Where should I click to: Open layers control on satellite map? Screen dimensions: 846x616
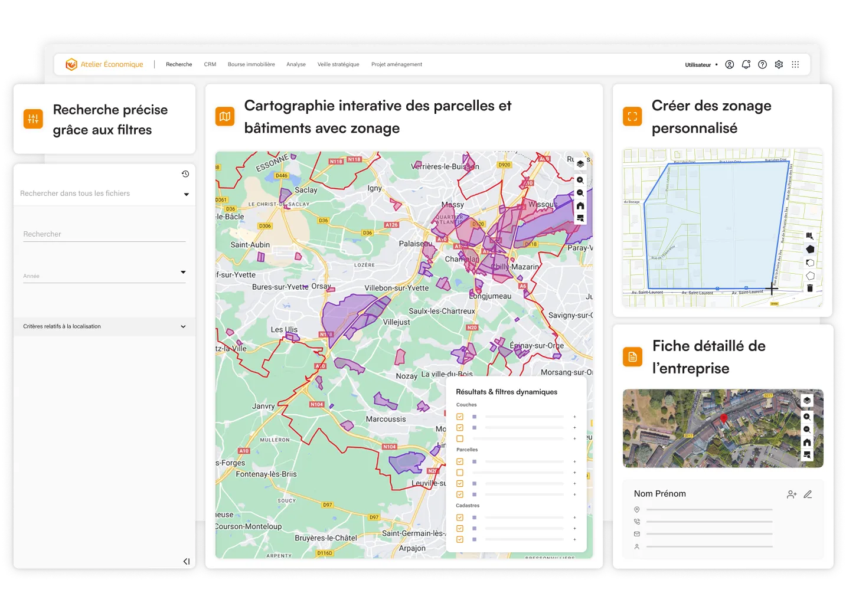coord(807,401)
